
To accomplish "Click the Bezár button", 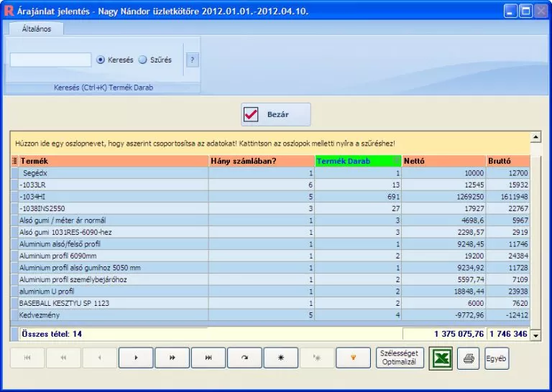I will [x=276, y=115].
